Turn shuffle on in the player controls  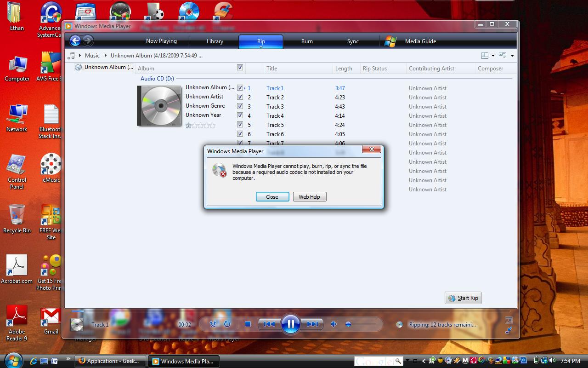[213, 324]
